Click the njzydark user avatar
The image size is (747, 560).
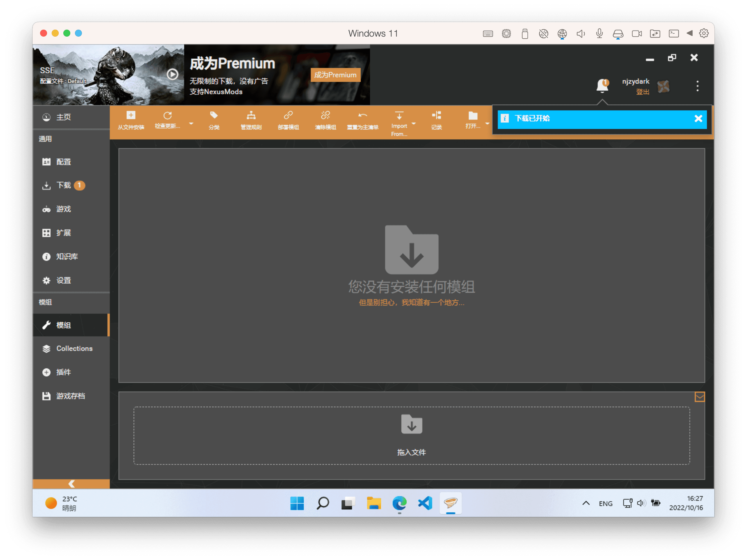pyautogui.click(x=663, y=87)
